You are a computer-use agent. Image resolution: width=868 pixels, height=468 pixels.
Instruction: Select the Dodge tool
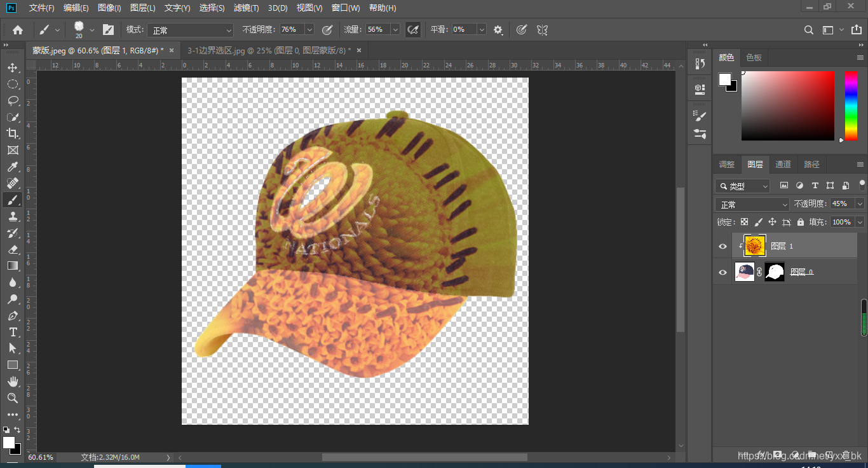13,299
